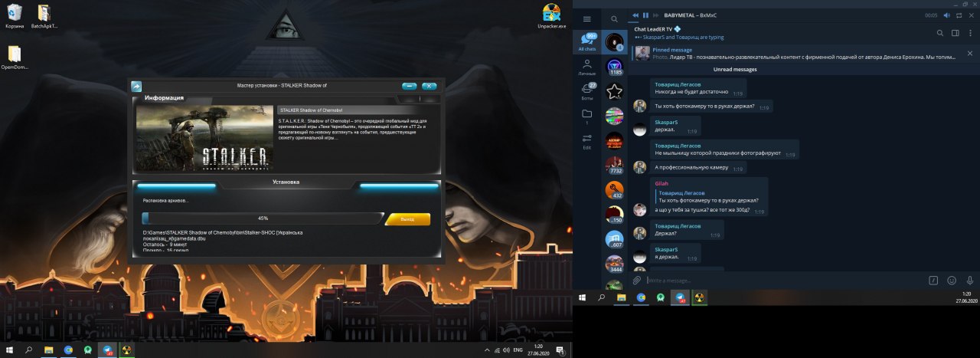Expand hidden system tray icons
980x358 pixels.
[488, 350]
